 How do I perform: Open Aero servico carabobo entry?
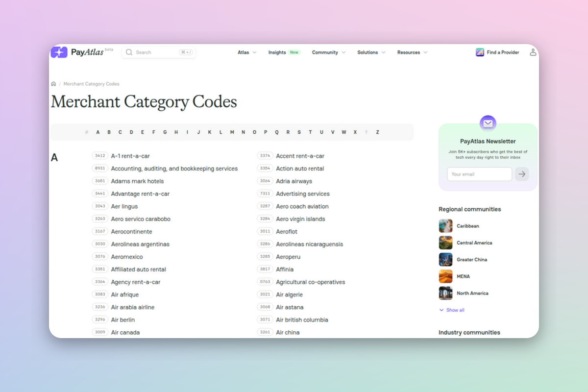(141, 219)
